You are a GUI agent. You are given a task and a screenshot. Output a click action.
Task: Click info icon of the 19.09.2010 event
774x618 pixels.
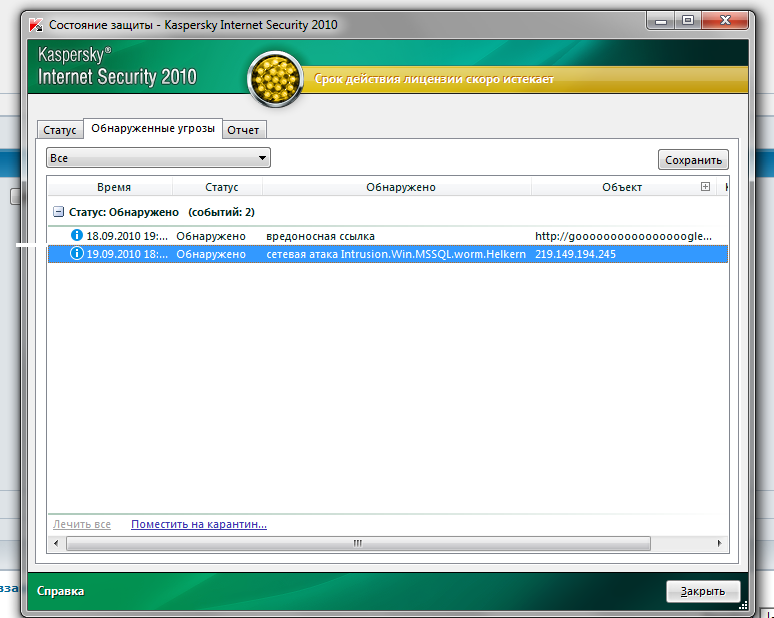[77, 254]
